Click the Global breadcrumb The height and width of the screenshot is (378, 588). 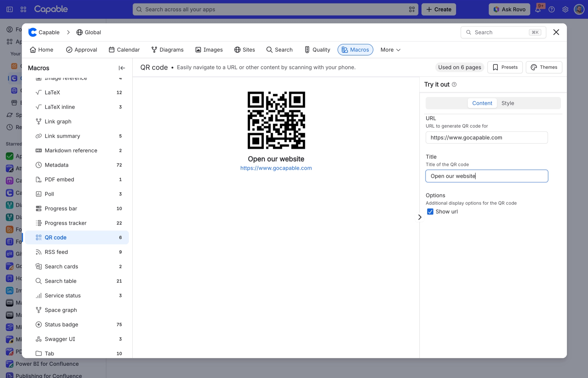88,32
